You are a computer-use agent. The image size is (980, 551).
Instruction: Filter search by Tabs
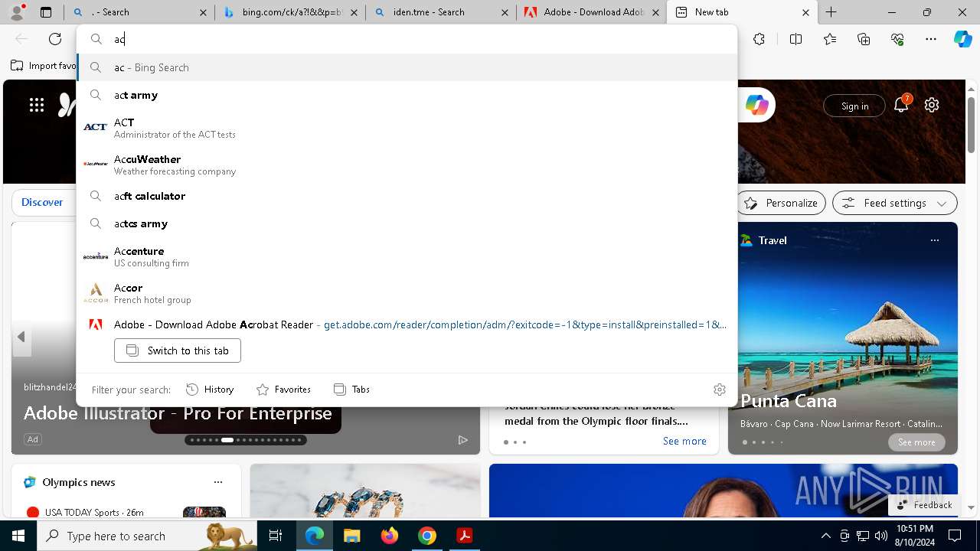(351, 390)
